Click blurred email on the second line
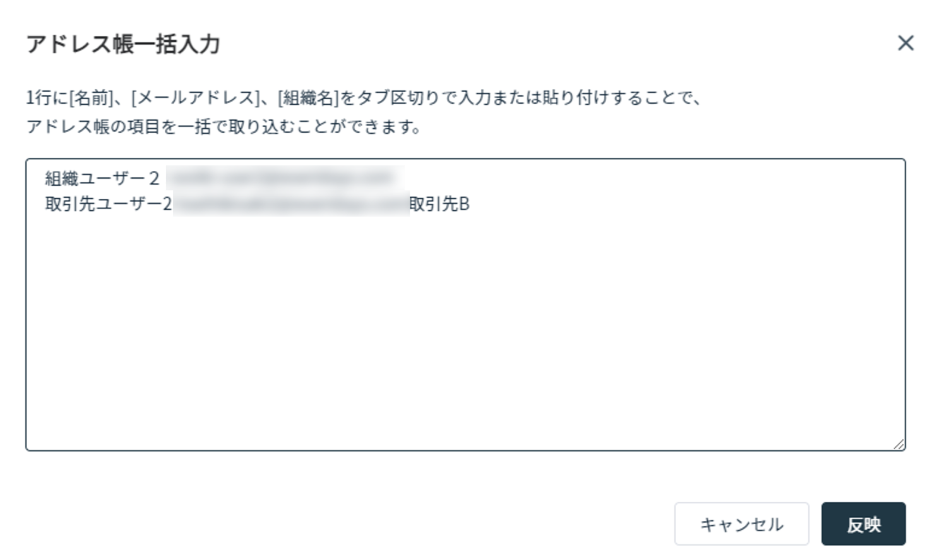The width and height of the screenshot is (947, 560). 290,205
